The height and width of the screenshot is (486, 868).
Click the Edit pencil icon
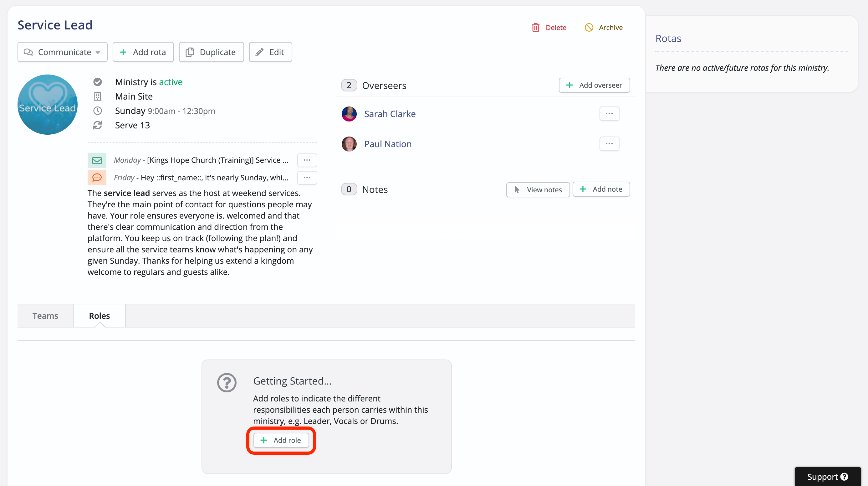(259, 52)
